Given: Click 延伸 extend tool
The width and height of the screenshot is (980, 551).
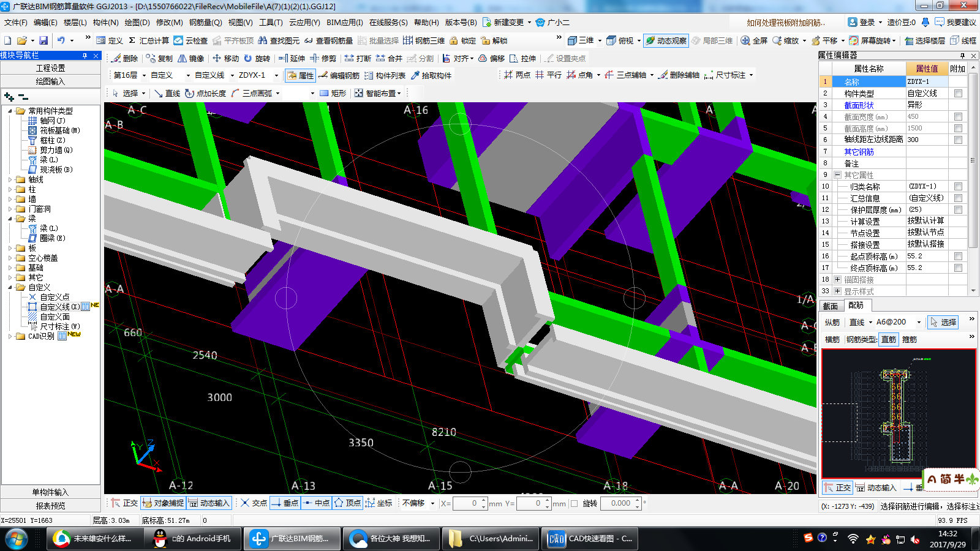Looking at the screenshot, I should [292, 58].
